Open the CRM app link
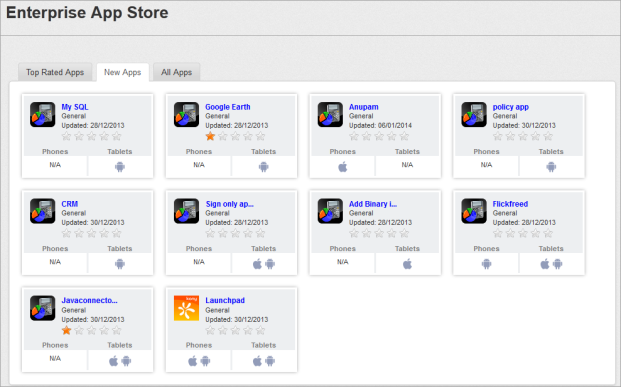 70,204
